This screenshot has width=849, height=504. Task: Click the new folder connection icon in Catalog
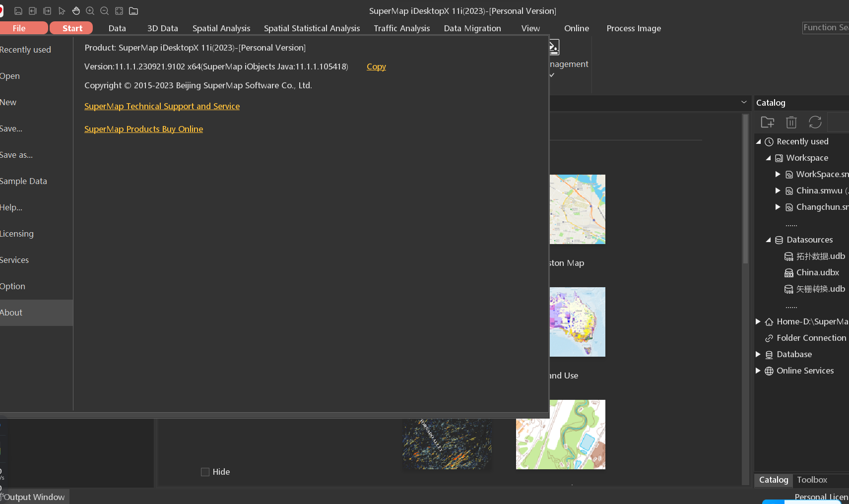768,122
